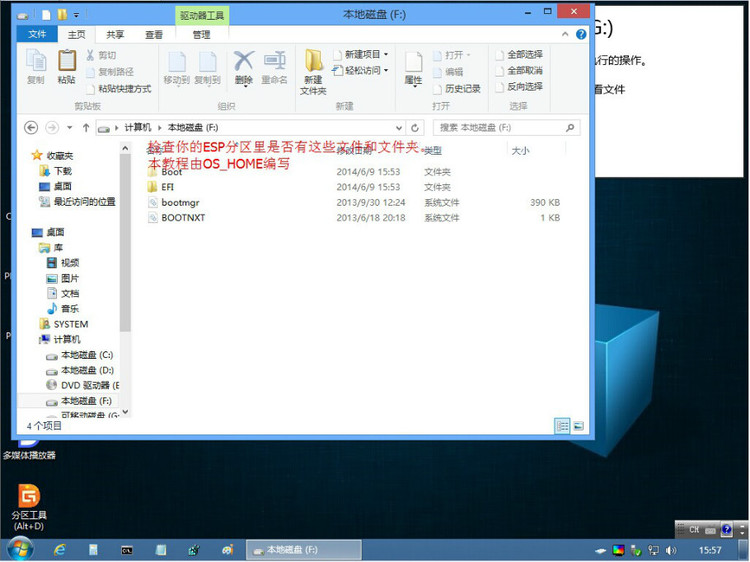
Task: Switch to the View (查看) tab
Action: 154,34
